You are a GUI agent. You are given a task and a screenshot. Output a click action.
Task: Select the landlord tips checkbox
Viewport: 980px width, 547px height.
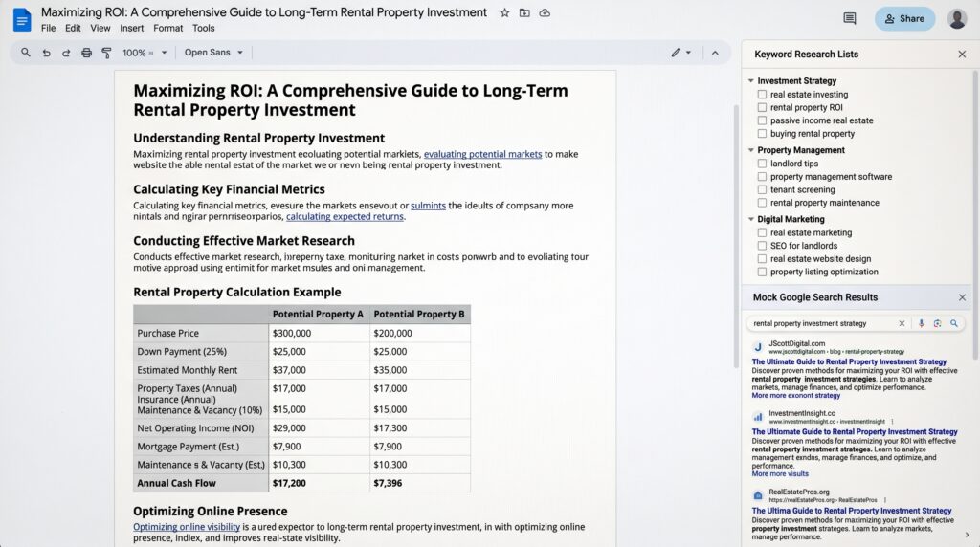tap(762, 164)
